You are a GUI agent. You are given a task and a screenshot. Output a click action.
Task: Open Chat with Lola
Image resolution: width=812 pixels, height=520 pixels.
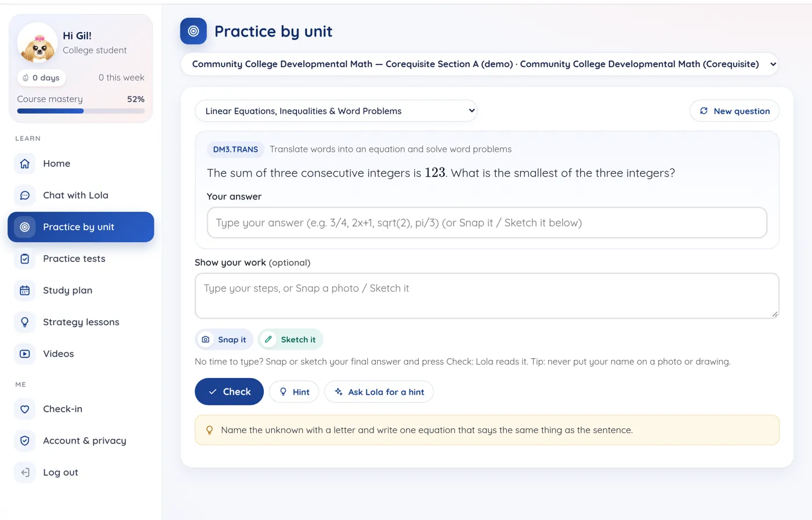coord(81,195)
